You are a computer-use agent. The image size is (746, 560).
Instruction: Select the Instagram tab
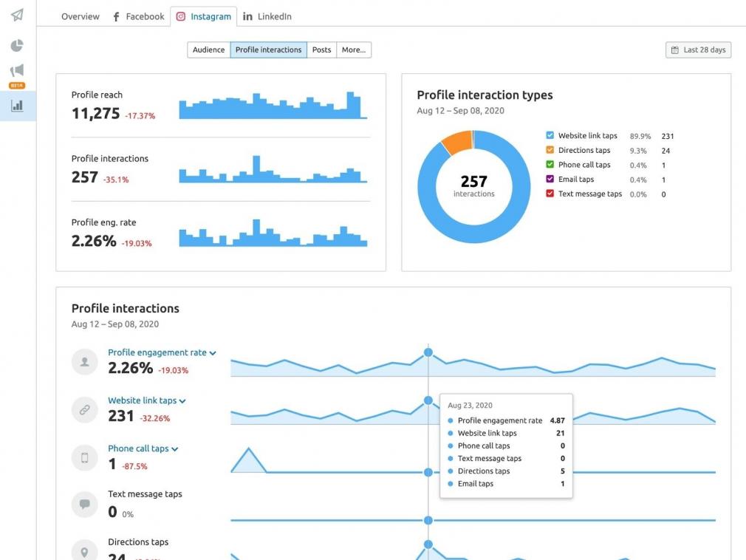(204, 17)
